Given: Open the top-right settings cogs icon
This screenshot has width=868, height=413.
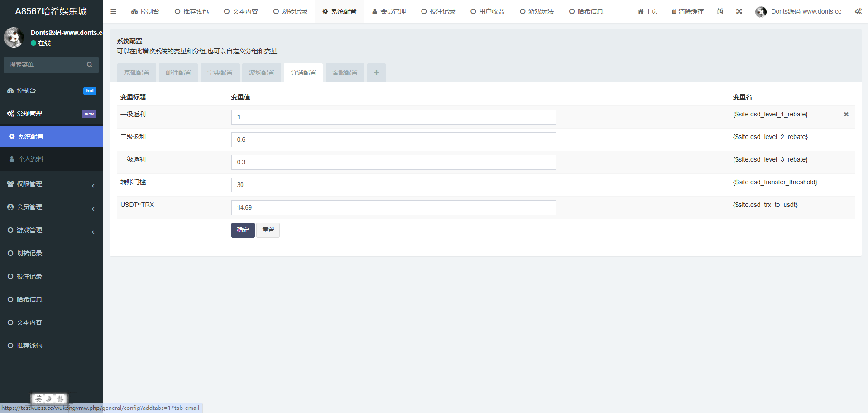Looking at the screenshot, I should point(858,11).
